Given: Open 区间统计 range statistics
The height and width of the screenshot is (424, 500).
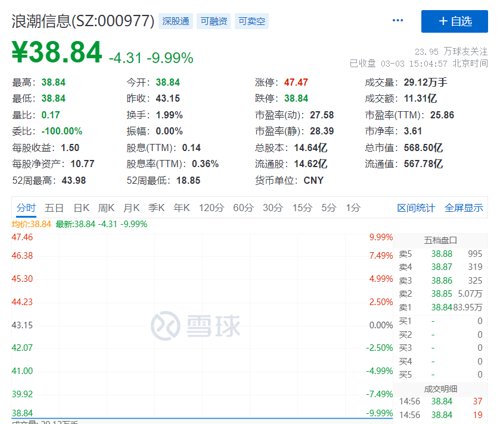Looking at the screenshot, I should tap(416, 208).
